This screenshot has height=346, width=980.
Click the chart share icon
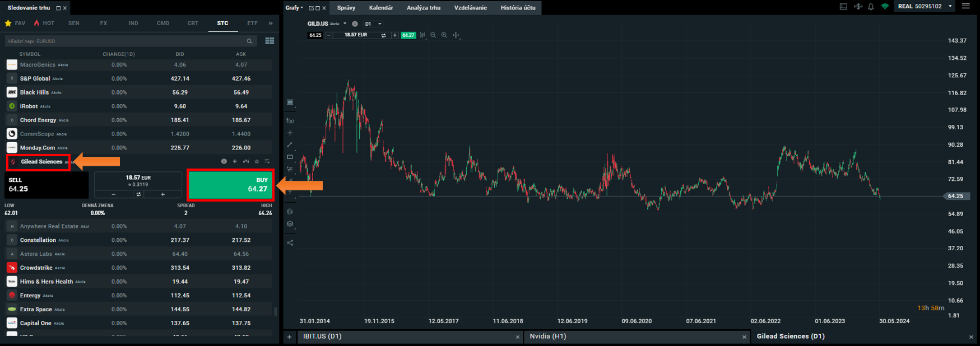(x=290, y=243)
